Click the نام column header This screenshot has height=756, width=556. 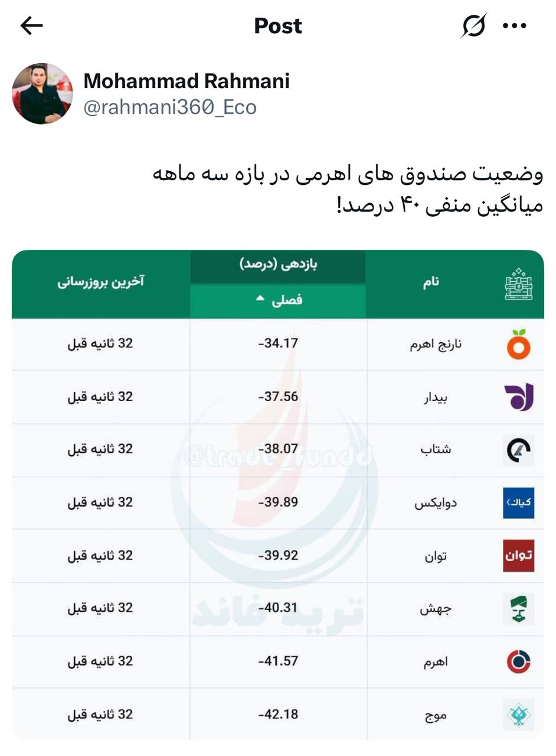(431, 282)
